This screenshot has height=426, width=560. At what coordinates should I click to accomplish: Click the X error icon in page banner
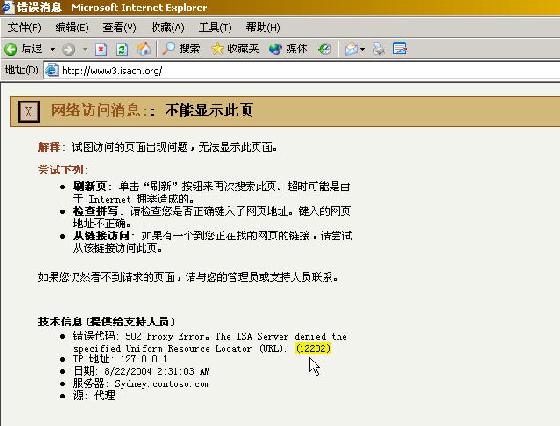coord(29,112)
